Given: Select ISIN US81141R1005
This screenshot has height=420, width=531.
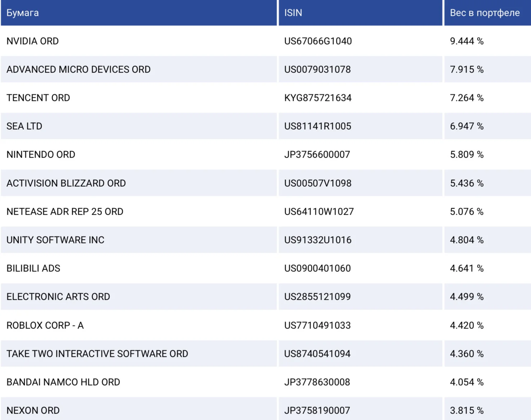Looking at the screenshot, I should [318, 126].
